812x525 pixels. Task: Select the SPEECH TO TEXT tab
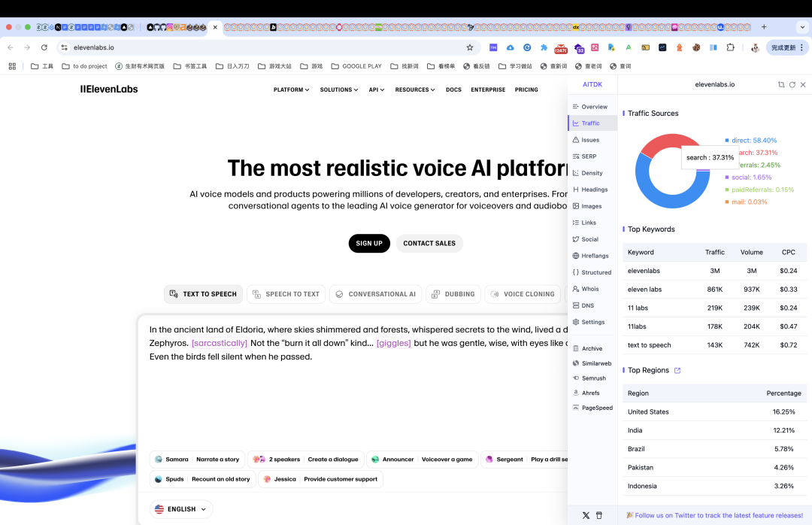coord(286,294)
